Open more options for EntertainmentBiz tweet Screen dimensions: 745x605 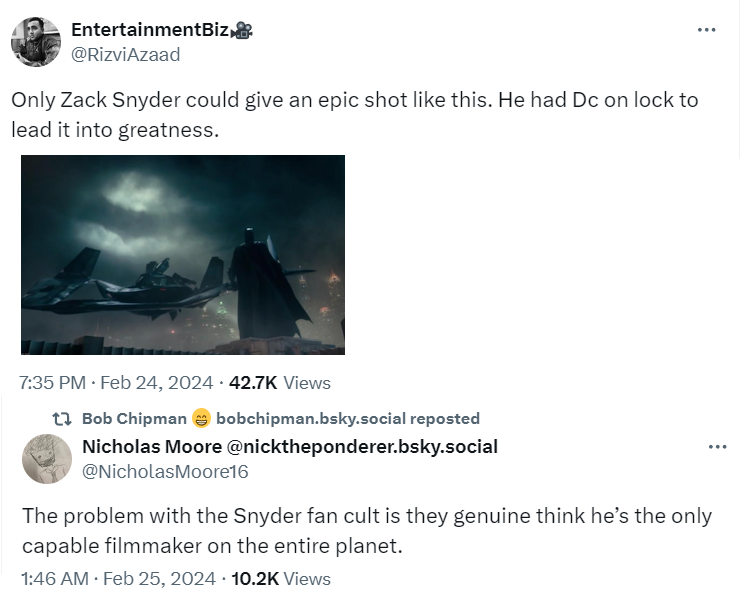tap(706, 30)
